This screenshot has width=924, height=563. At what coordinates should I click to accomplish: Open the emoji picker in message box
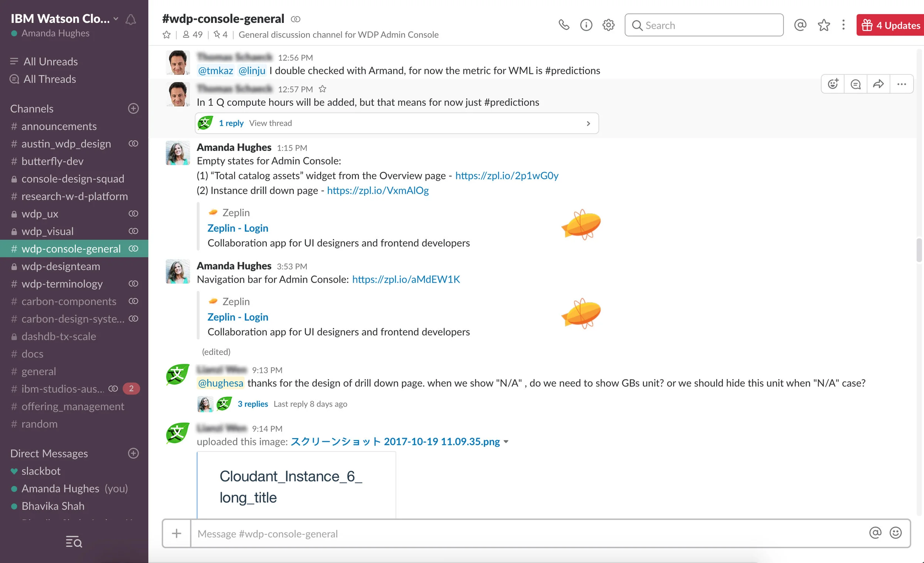896,533
